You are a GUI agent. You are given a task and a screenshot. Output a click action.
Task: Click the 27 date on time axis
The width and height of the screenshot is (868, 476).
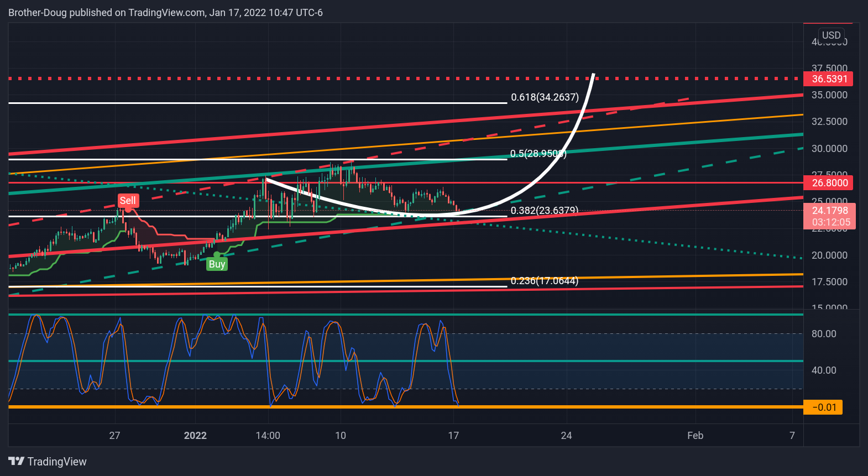tap(114, 436)
